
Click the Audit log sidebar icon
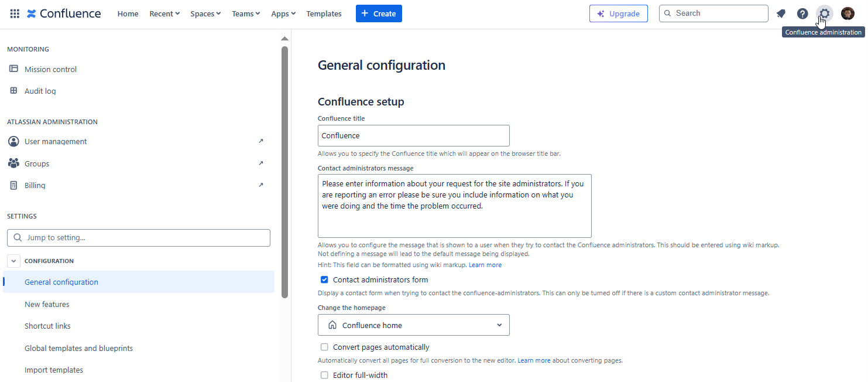[x=13, y=91]
